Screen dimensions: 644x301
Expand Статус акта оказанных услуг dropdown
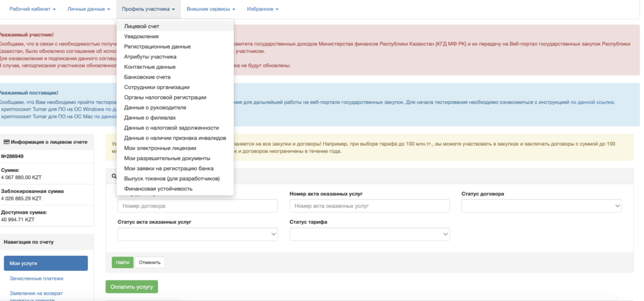click(197, 234)
